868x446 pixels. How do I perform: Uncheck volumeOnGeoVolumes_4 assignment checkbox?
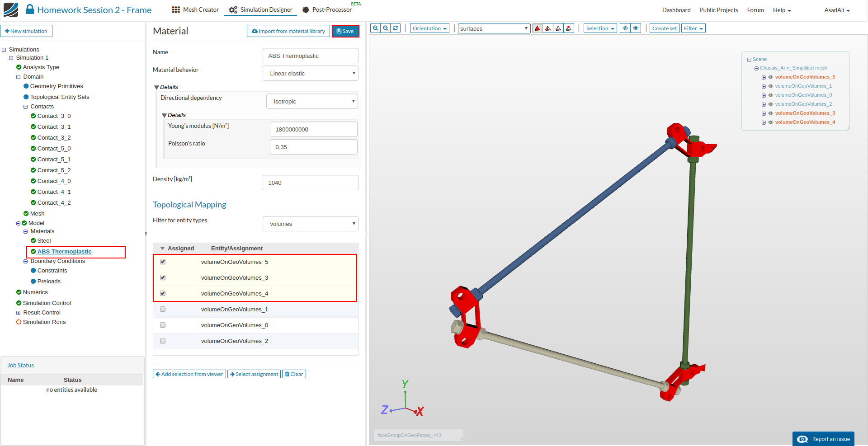tap(163, 294)
